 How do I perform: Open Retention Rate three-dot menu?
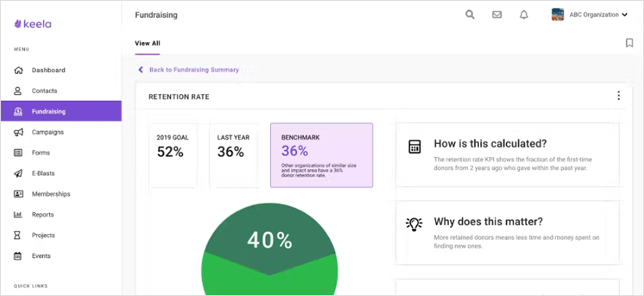coord(618,96)
